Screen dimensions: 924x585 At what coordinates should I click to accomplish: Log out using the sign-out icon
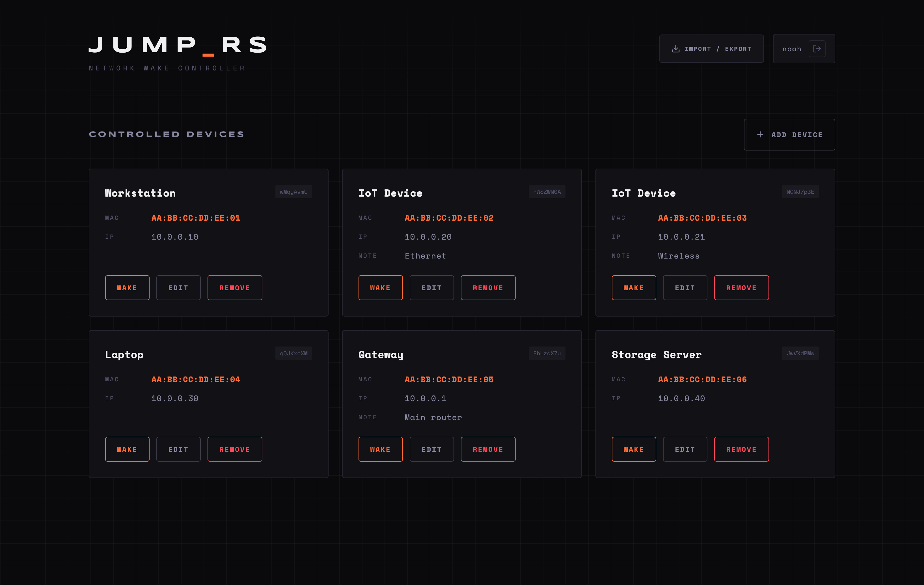(817, 49)
